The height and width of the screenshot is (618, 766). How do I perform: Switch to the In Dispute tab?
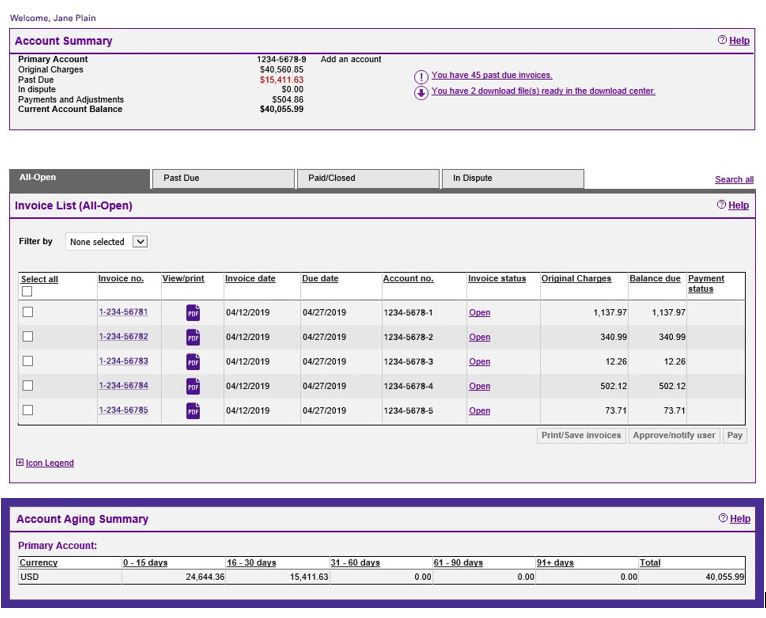(512, 178)
